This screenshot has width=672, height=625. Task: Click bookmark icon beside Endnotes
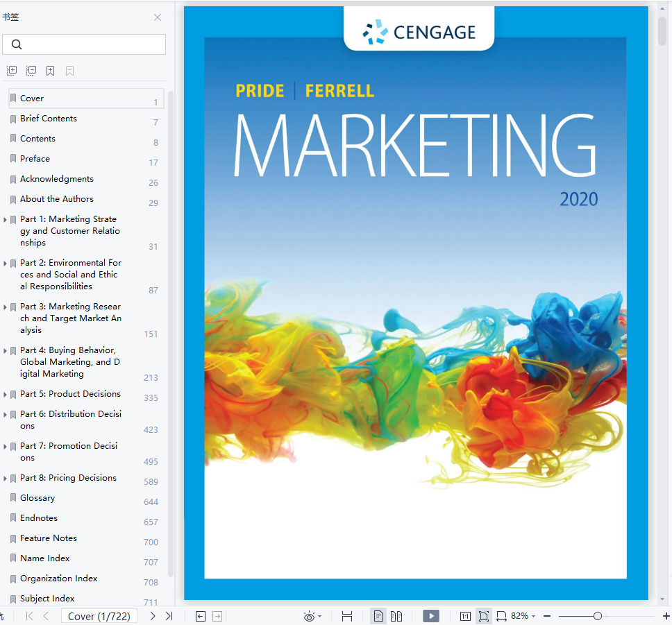point(13,518)
